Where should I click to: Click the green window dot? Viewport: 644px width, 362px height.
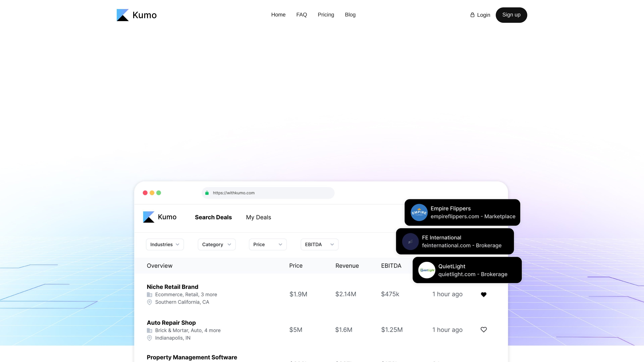(159, 193)
